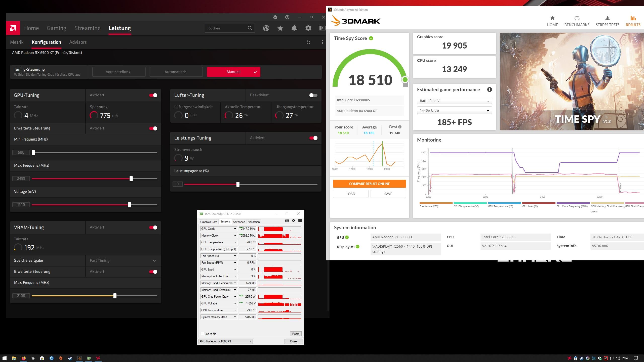Open 3DMark RESULTS section
This screenshot has height=362, width=644.
(633, 21)
